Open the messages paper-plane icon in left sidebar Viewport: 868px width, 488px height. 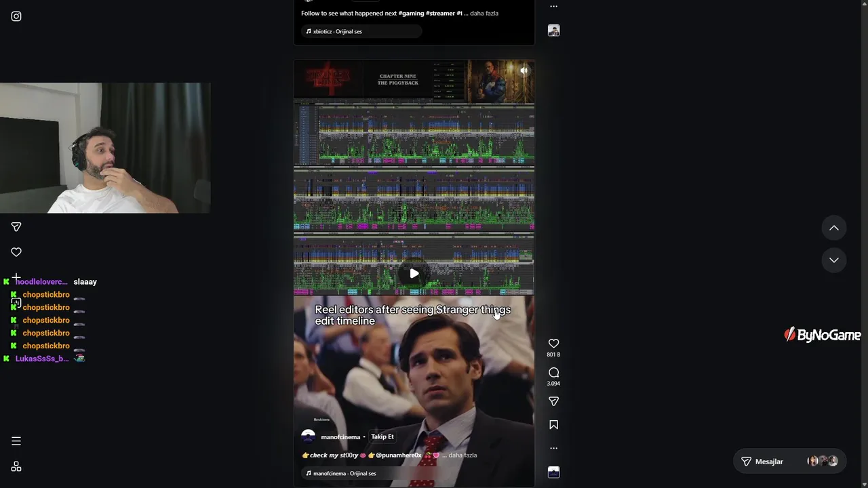pyautogui.click(x=16, y=227)
